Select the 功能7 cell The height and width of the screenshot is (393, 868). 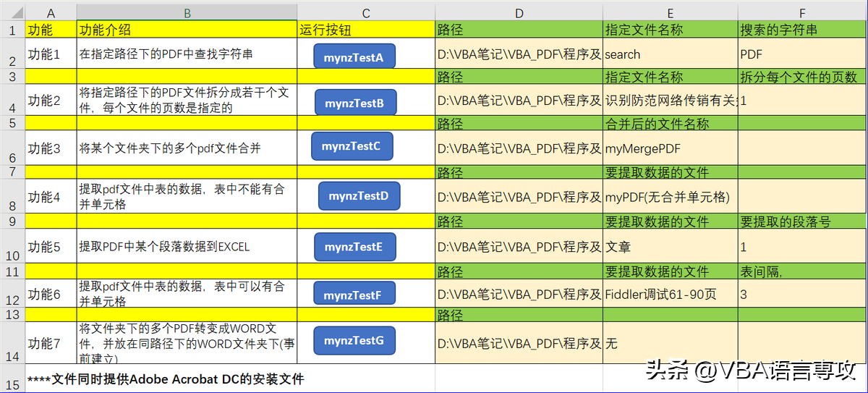[51, 342]
